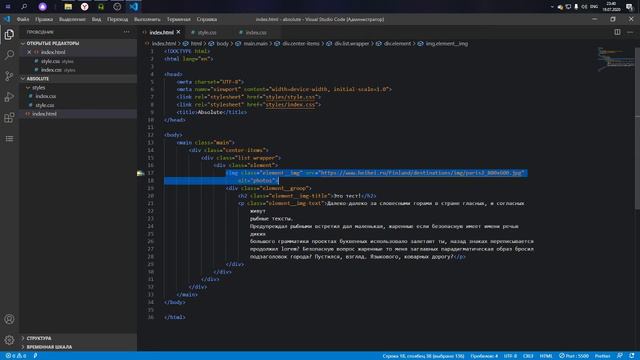Open the Выполнить menu
The height and width of the screenshot is (360, 640).
pyautogui.click(x=147, y=19)
